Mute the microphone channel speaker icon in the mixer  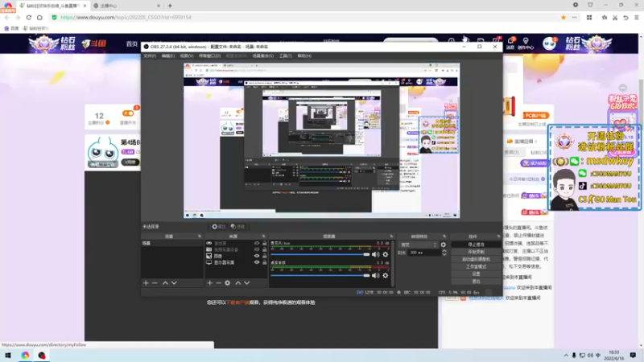tap(375, 254)
